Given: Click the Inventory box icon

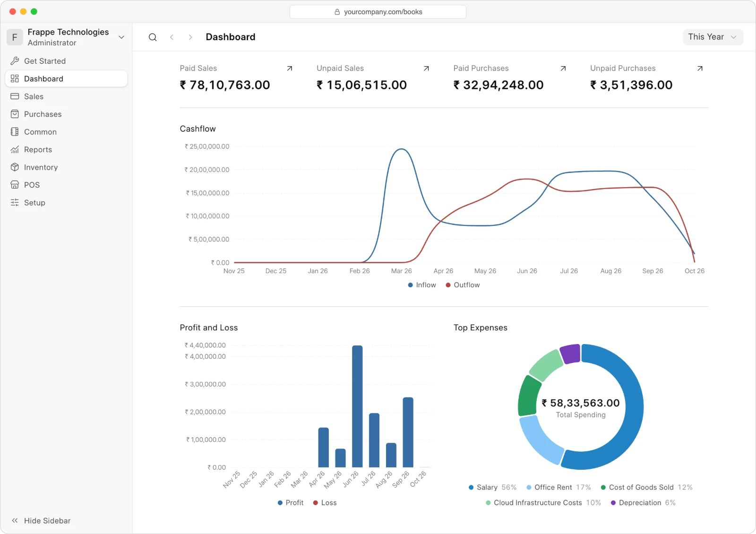Looking at the screenshot, I should [x=15, y=167].
